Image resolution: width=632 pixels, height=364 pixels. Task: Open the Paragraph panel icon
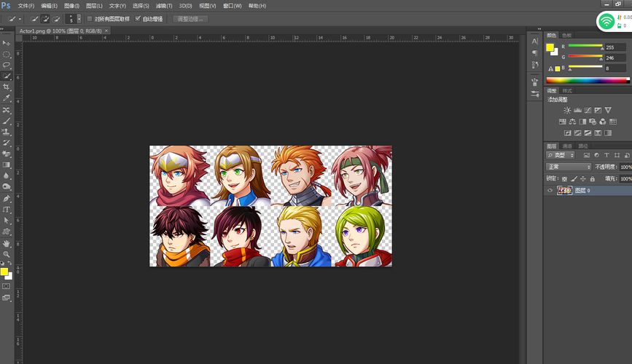(534, 52)
